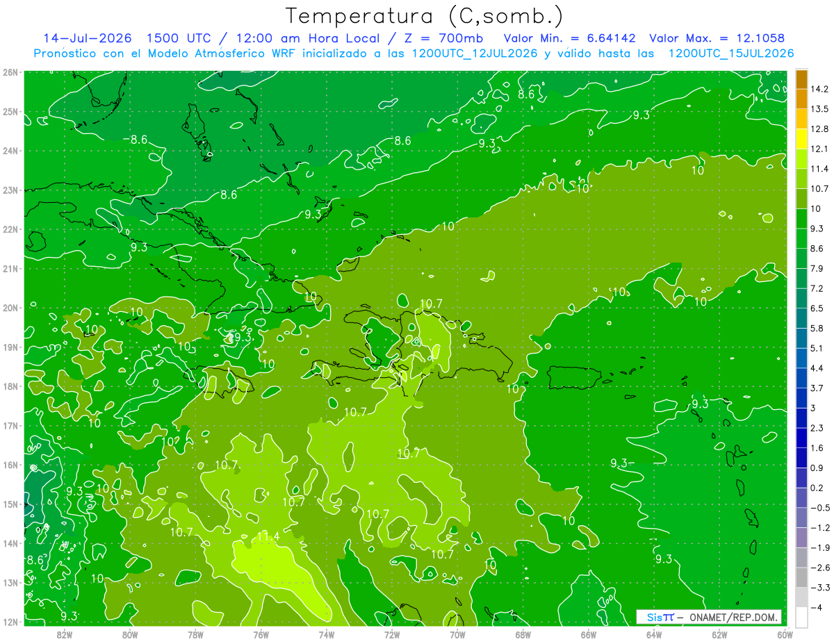834x644 pixels.
Task: Click the 4.4 value on the color legend
Action: [x=817, y=368]
